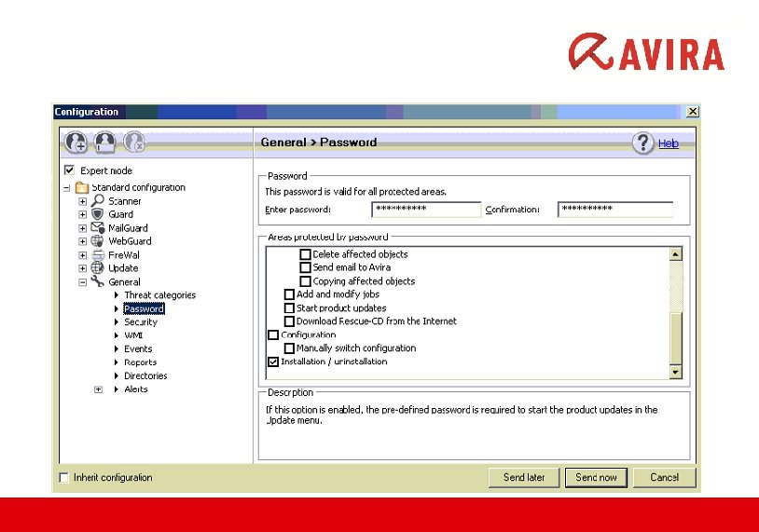Enable Delete affected objects checkbox
Viewport: 759px width, 532px height.
click(x=306, y=254)
